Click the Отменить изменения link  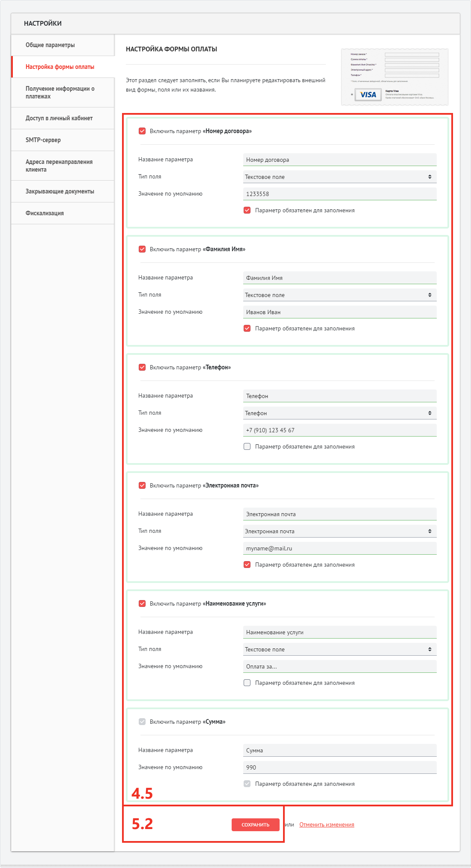coord(327,825)
